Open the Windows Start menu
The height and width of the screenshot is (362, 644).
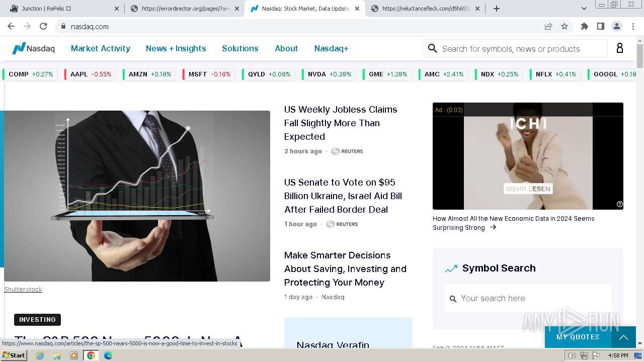pyautogui.click(x=14, y=355)
